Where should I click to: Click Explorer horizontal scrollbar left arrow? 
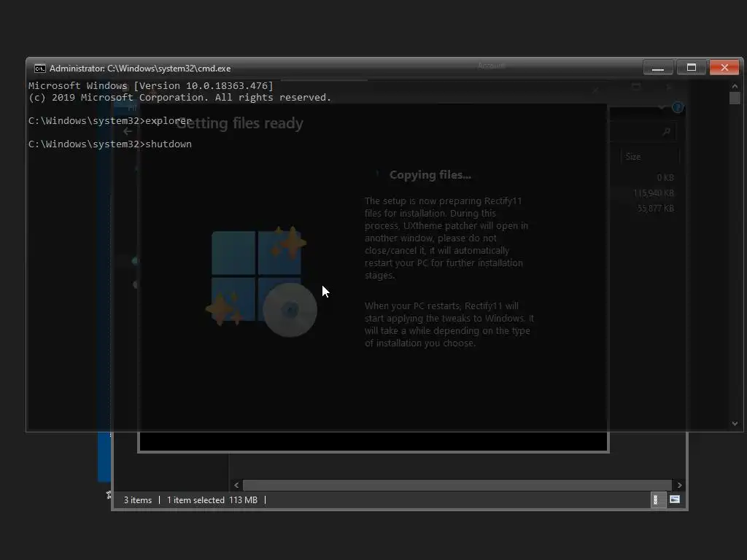pyautogui.click(x=236, y=485)
